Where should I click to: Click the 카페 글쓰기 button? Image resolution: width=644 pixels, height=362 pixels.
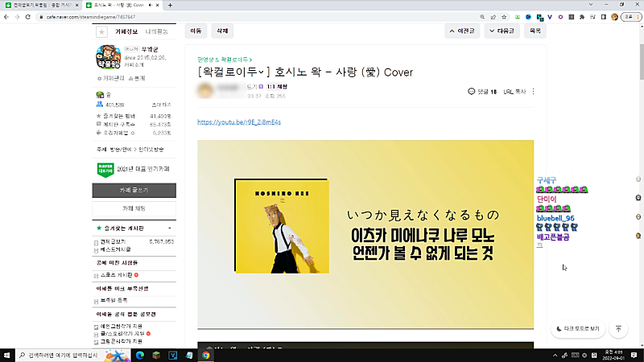pyautogui.click(x=134, y=191)
